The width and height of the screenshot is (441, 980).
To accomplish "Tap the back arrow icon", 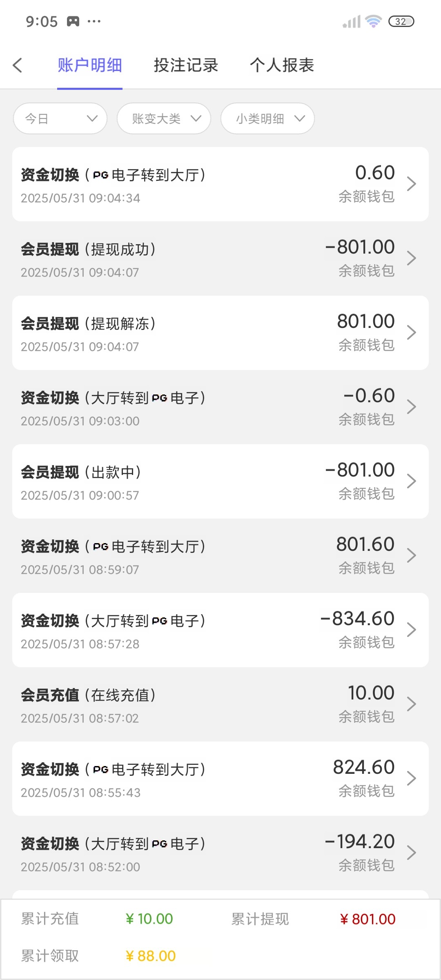I will click(17, 65).
